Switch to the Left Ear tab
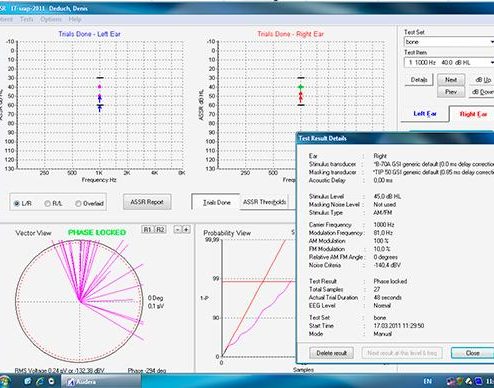The height and width of the screenshot is (388, 494). (425, 114)
